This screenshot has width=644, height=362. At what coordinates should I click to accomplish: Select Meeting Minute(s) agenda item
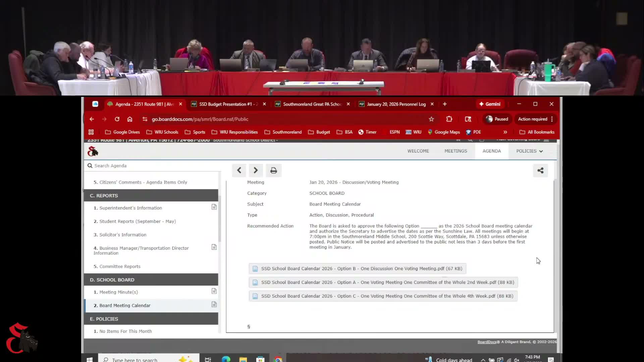pos(118,292)
